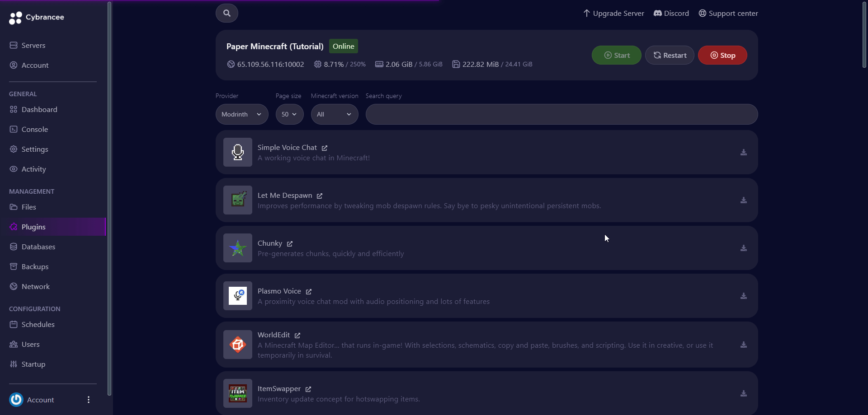Open the Support center link
The image size is (868, 415).
click(728, 13)
